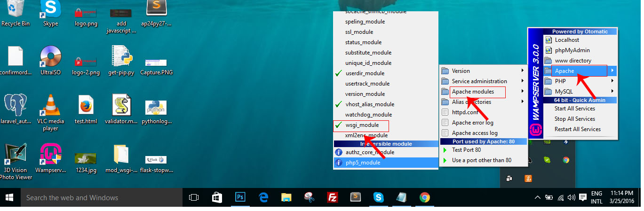Click in the Search the web and Windows box
The width and height of the screenshot is (644, 211).
point(102,197)
